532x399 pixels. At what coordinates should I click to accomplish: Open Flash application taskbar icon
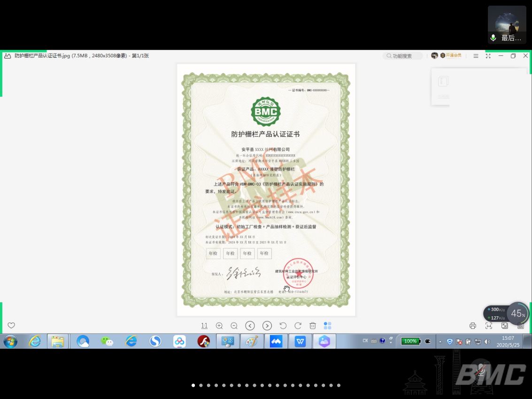[204, 341]
